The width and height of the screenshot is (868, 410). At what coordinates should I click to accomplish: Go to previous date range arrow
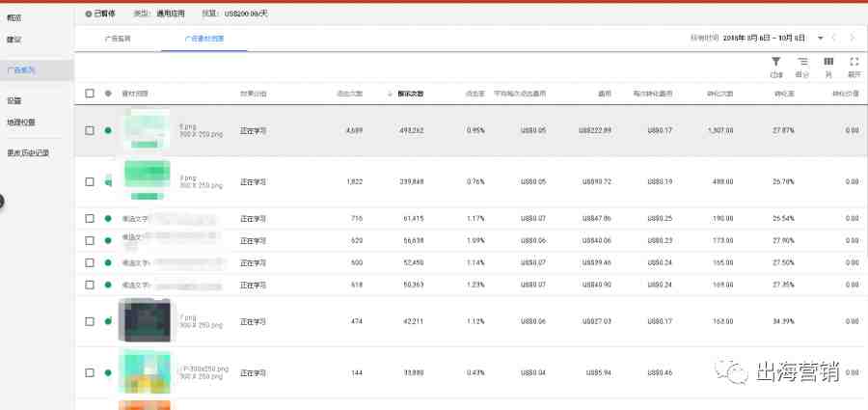click(x=835, y=39)
